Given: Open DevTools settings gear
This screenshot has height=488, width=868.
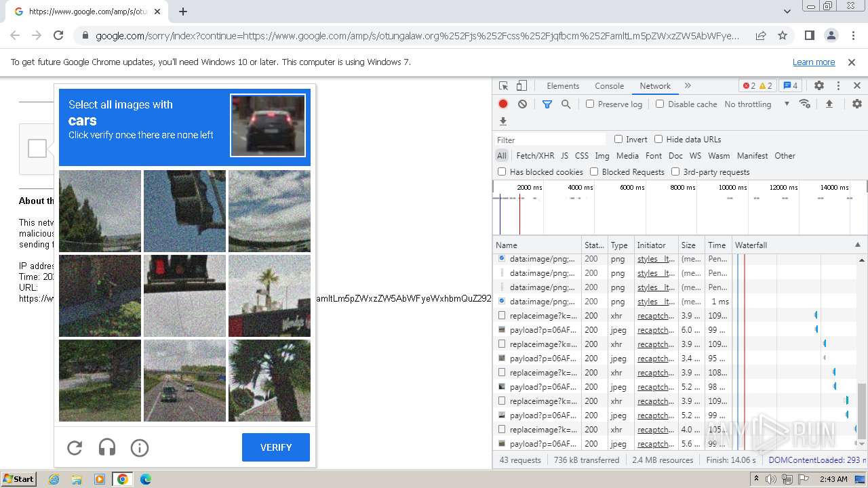Looking at the screenshot, I should 819,86.
